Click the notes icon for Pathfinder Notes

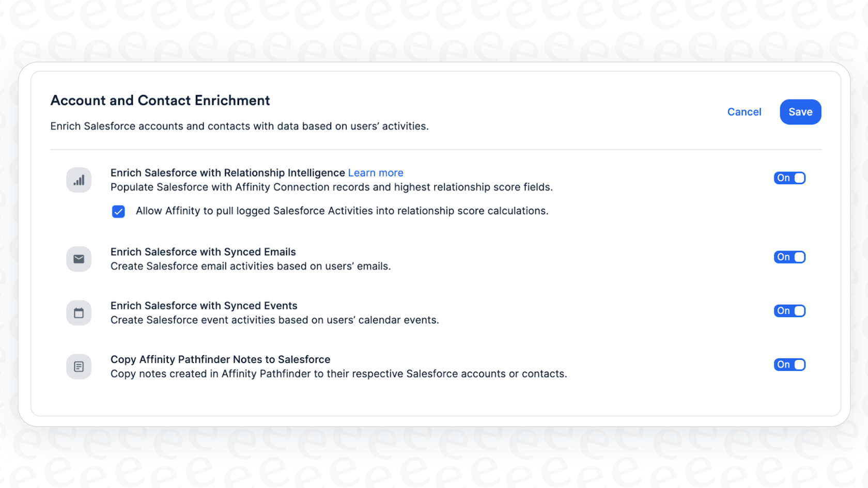[x=79, y=366]
